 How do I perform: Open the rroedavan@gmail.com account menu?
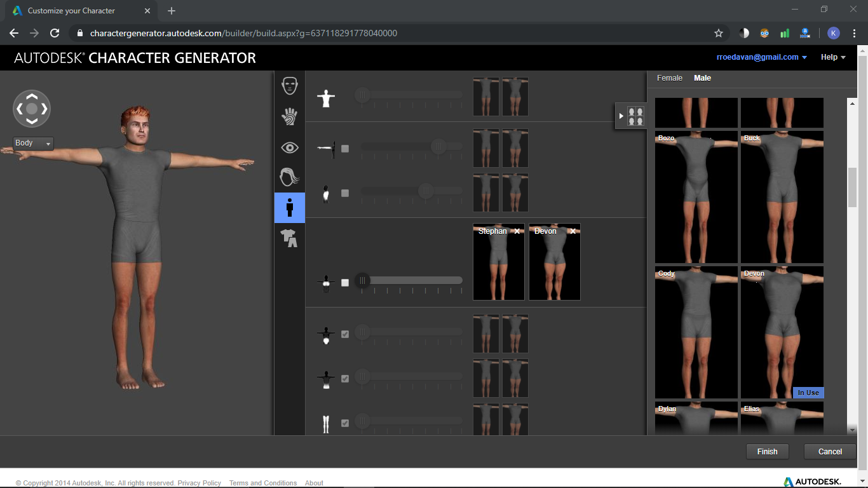(x=762, y=57)
